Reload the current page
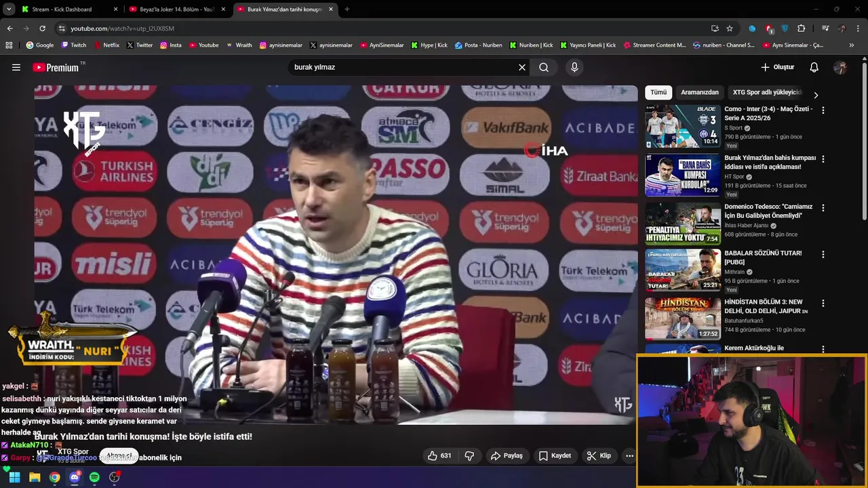Screen dimensions: 868x488 [42, 28]
